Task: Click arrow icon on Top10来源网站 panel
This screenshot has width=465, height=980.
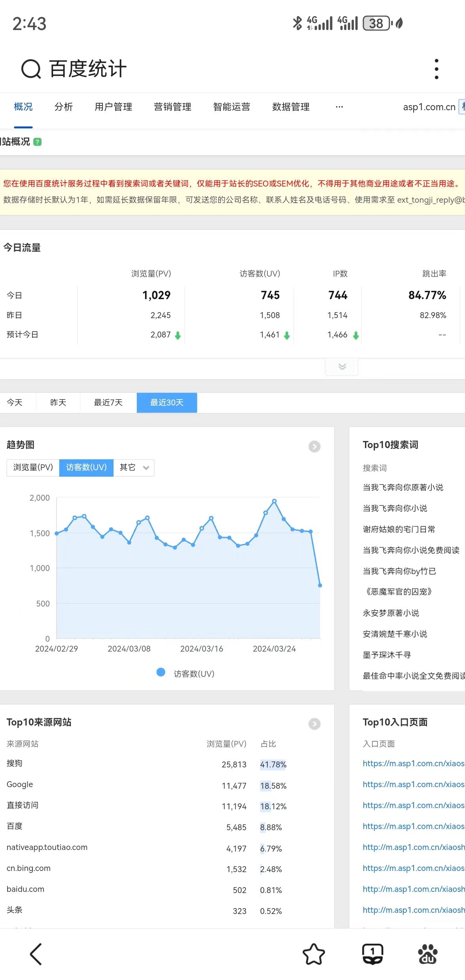Action: tap(314, 724)
